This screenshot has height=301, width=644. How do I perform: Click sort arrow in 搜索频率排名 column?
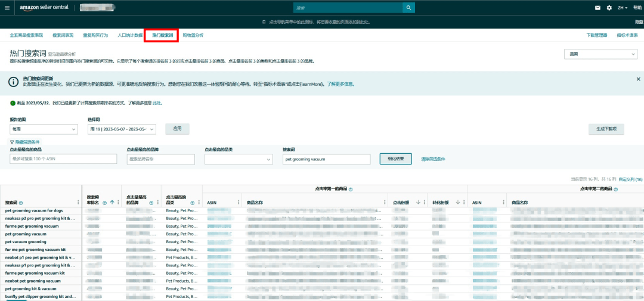tap(112, 203)
